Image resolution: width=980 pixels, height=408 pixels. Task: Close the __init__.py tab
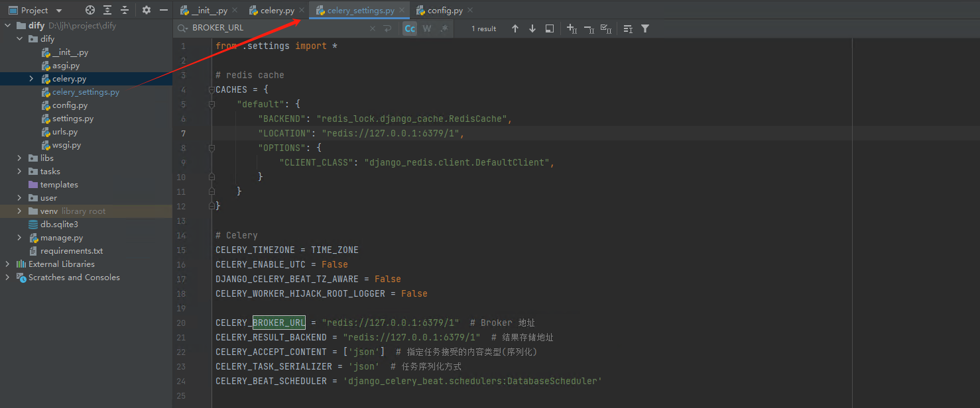(x=235, y=10)
